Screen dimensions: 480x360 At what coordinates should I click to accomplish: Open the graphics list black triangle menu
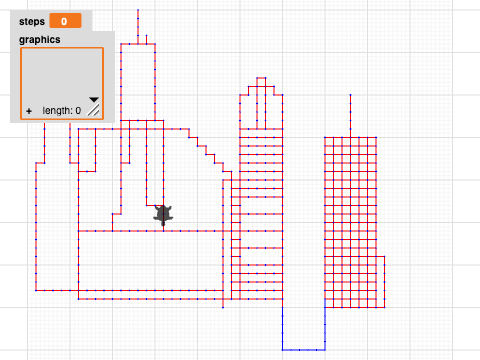coord(94,99)
